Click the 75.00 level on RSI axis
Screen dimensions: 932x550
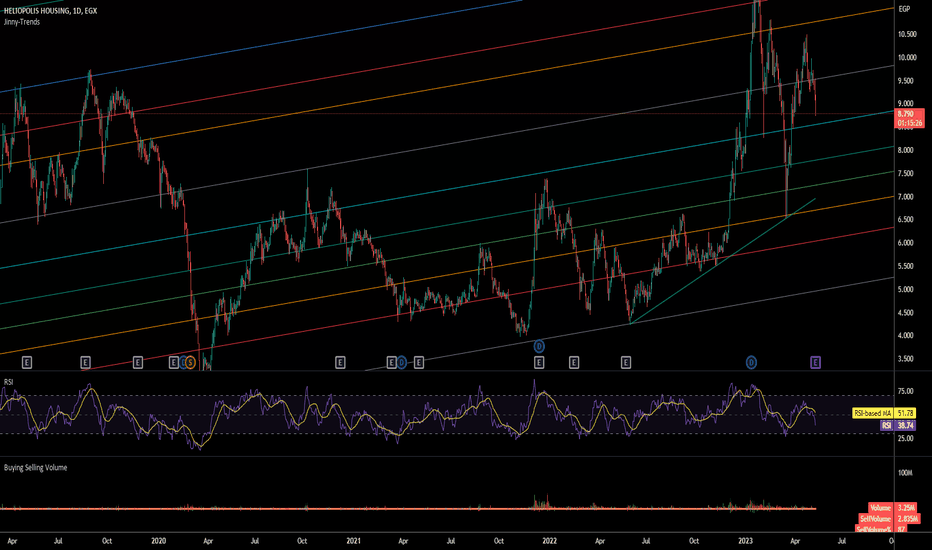point(906,391)
